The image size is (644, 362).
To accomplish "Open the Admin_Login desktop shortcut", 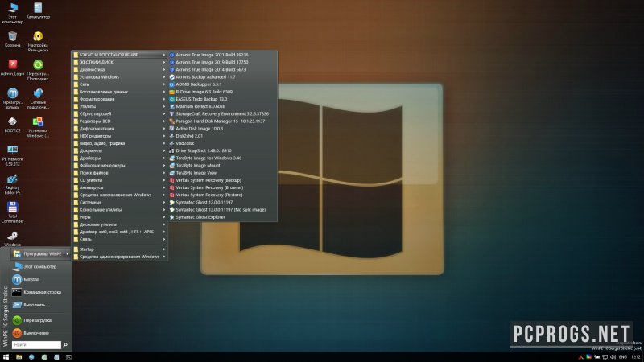I will click(12, 68).
